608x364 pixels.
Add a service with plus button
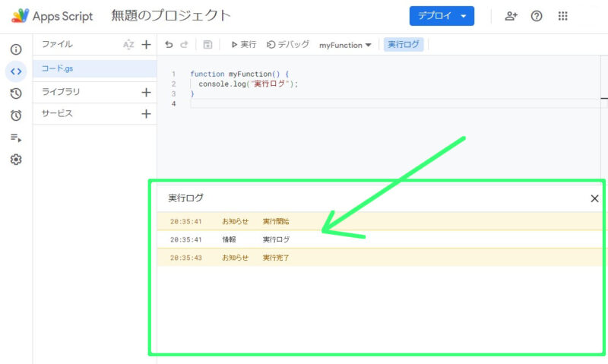coord(147,114)
